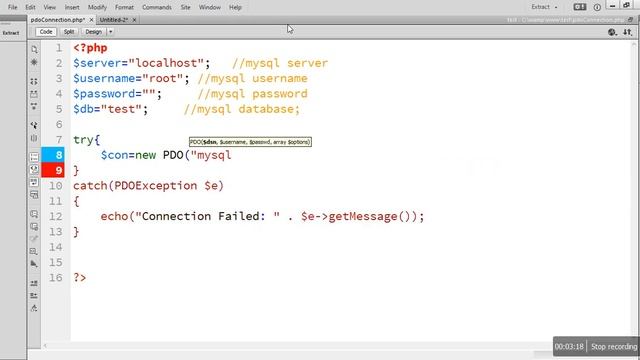This screenshot has width=640, height=360.
Task: Click the left arrow of the horizontal scrollbar
Action: tap(45, 346)
